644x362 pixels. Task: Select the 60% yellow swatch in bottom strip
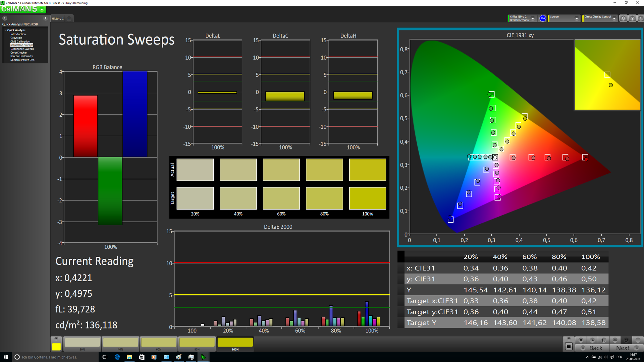tap(159, 343)
